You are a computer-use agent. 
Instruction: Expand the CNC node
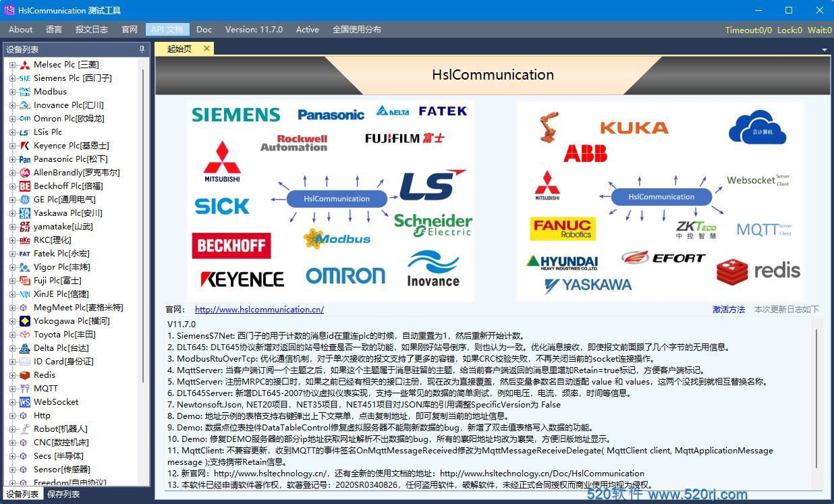[x=12, y=443]
